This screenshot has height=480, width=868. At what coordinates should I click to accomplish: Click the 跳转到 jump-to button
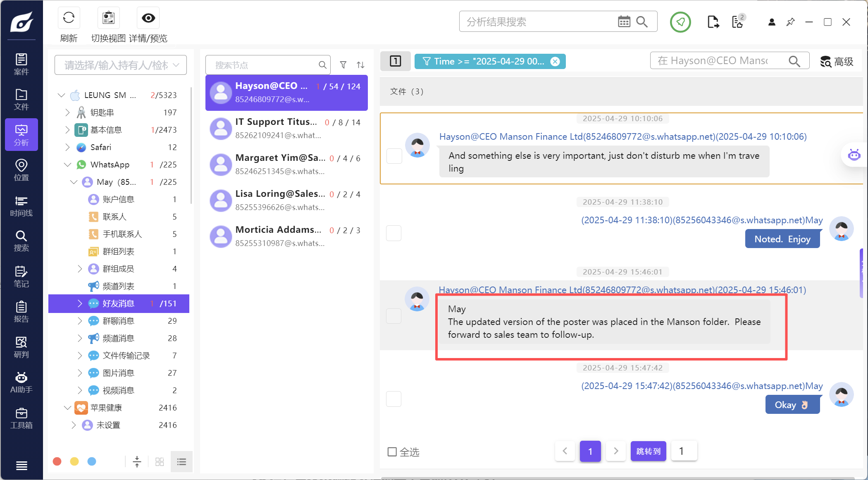[648, 451]
